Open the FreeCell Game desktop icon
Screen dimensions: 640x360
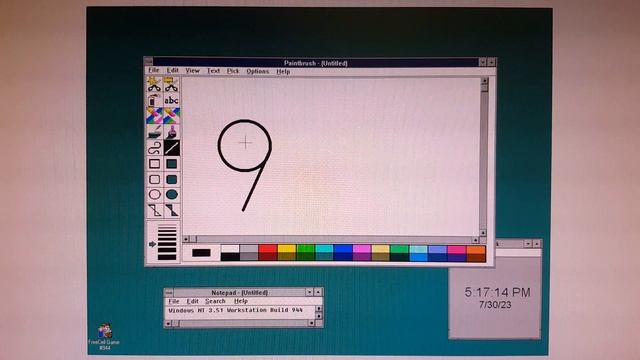pos(104,337)
